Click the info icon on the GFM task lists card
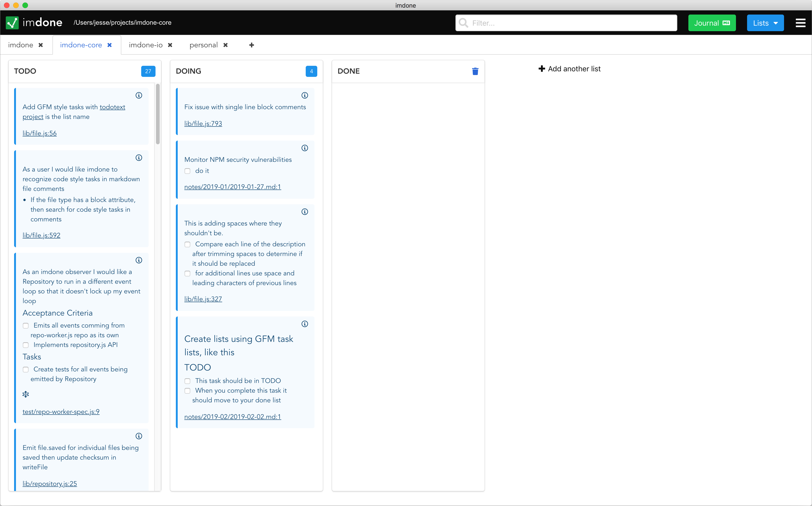 click(305, 324)
